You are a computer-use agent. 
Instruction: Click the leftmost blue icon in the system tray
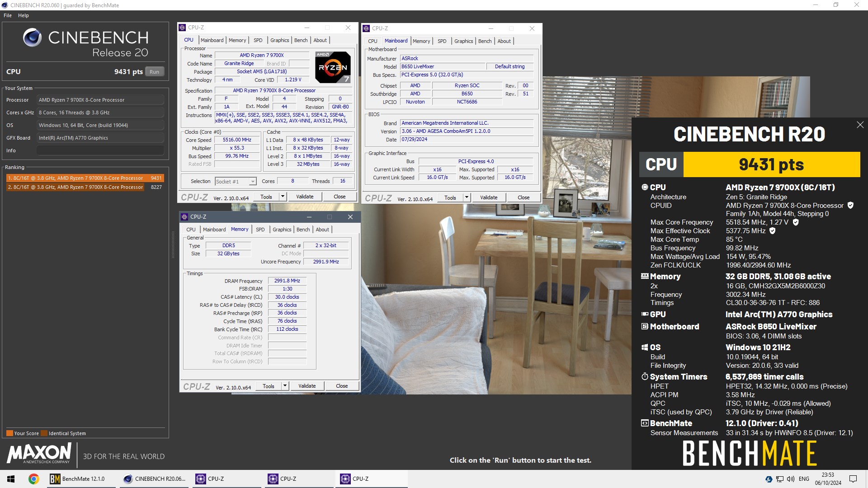(x=769, y=479)
